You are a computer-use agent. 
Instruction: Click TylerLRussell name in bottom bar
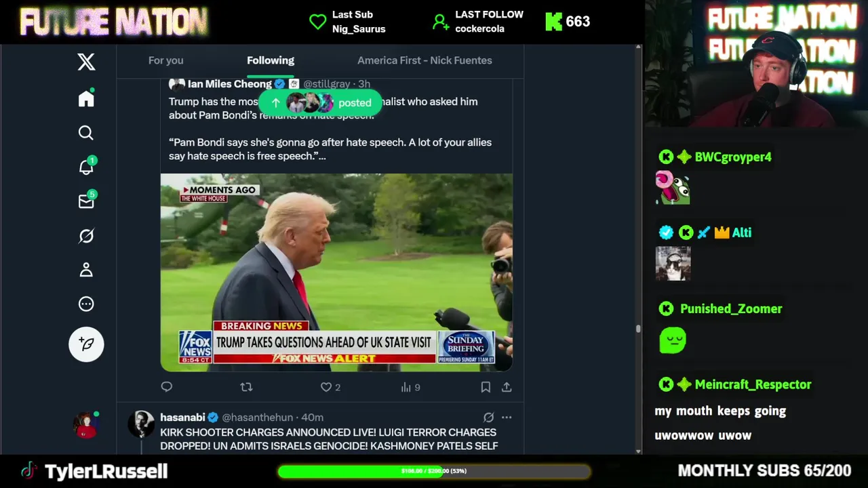(106, 471)
